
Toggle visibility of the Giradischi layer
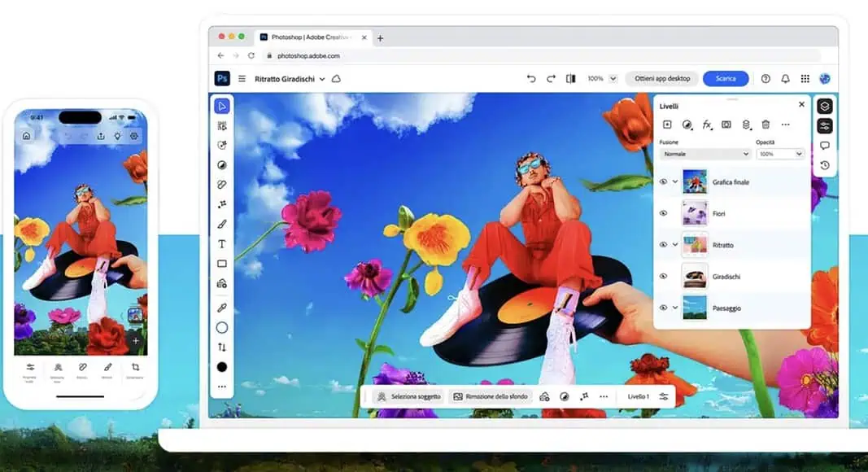[663, 277]
